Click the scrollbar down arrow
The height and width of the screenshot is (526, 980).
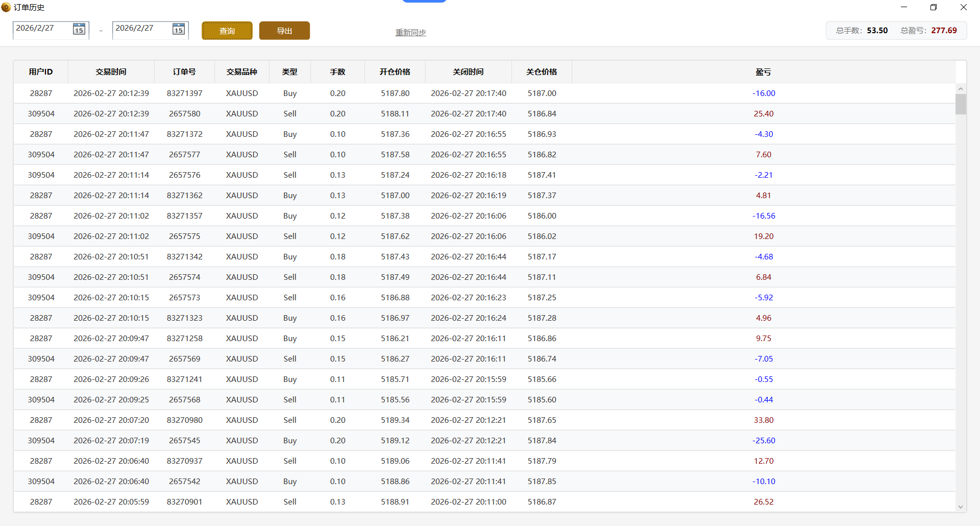coord(961,507)
